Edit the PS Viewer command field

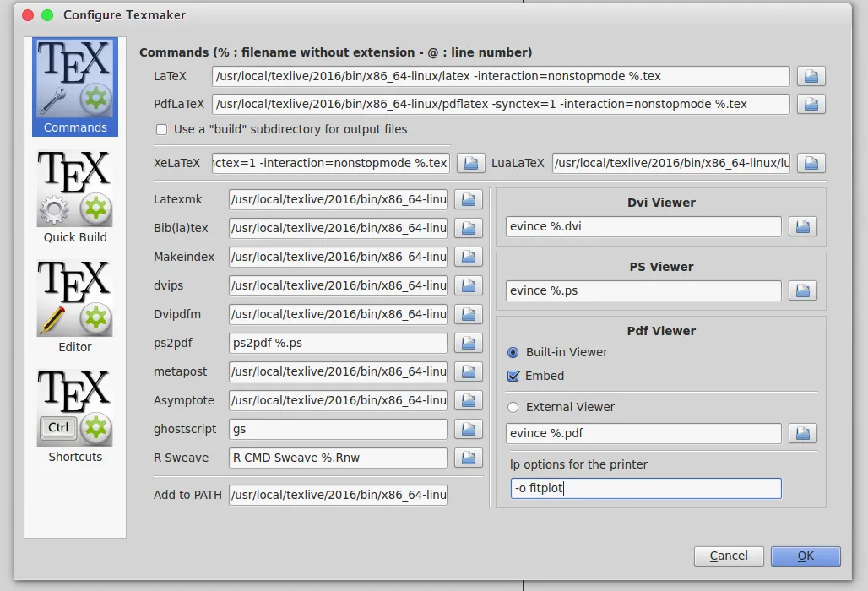pos(643,290)
